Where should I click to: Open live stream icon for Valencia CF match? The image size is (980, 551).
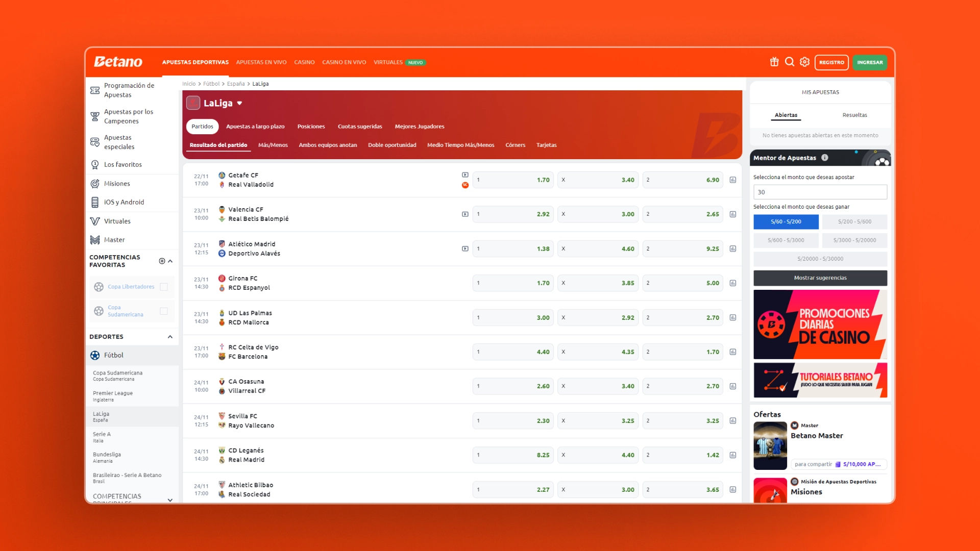[x=465, y=214]
